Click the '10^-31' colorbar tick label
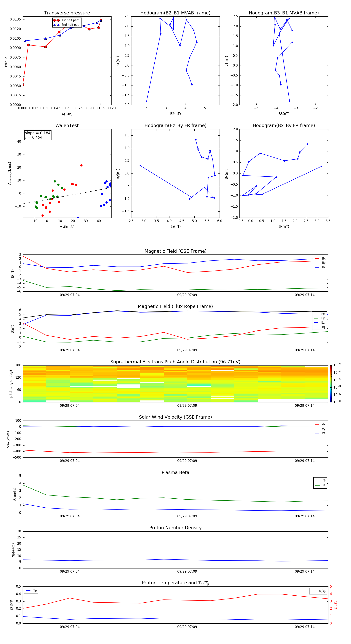The height and width of the screenshot is (644, 351). [337, 402]
